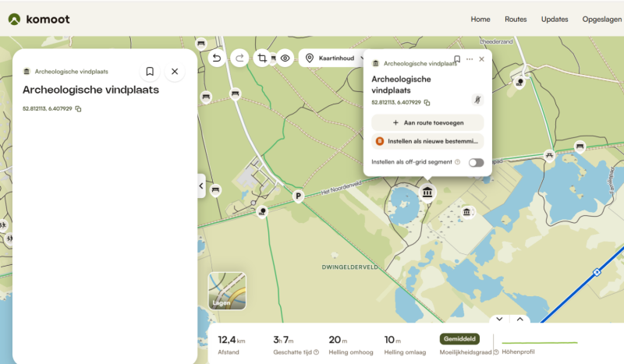Screen dimensions: 624x364
Task: Open the Lagen map layers thumbnail
Action: pos(227,291)
